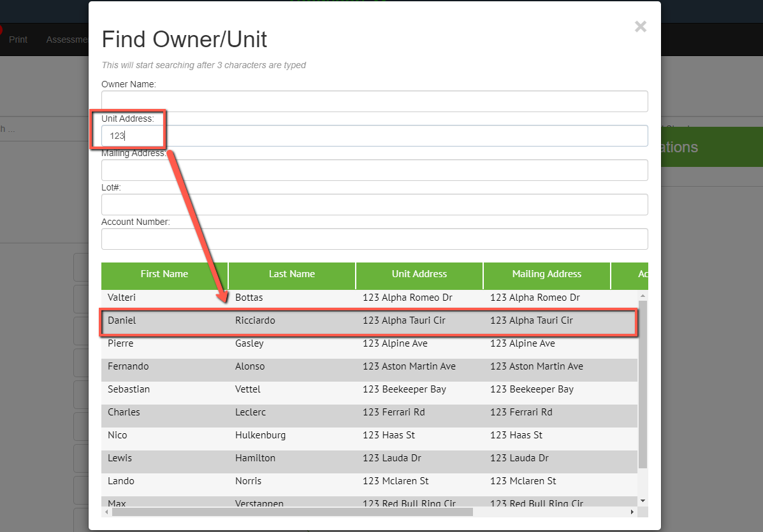Click last name Vettel
This screenshot has width=763, height=532.
(x=248, y=389)
